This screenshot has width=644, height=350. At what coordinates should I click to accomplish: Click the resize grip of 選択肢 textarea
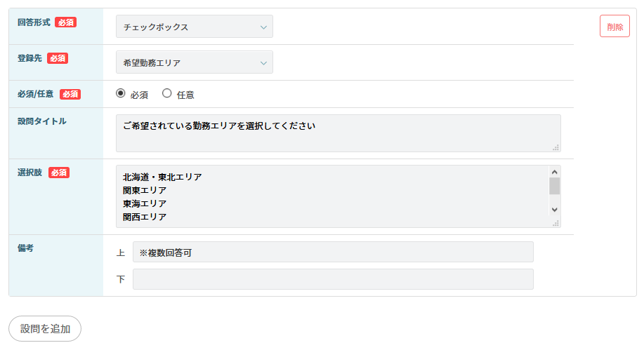pyautogui.click(x=556, y=223)
